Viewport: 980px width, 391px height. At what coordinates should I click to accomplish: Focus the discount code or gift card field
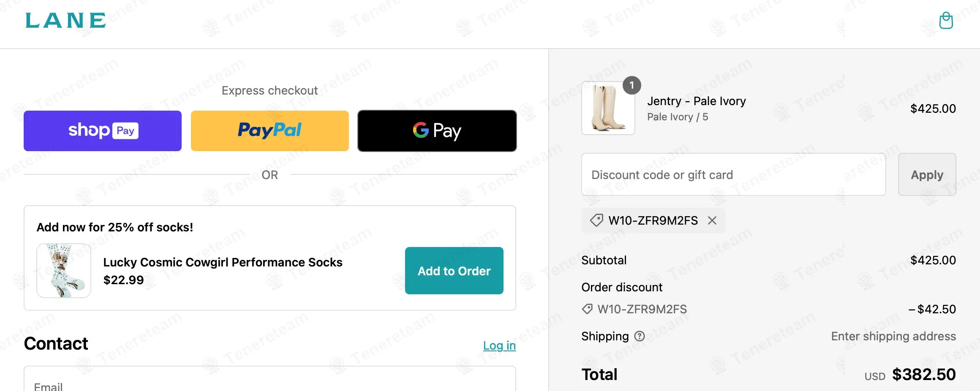(733, 174)
